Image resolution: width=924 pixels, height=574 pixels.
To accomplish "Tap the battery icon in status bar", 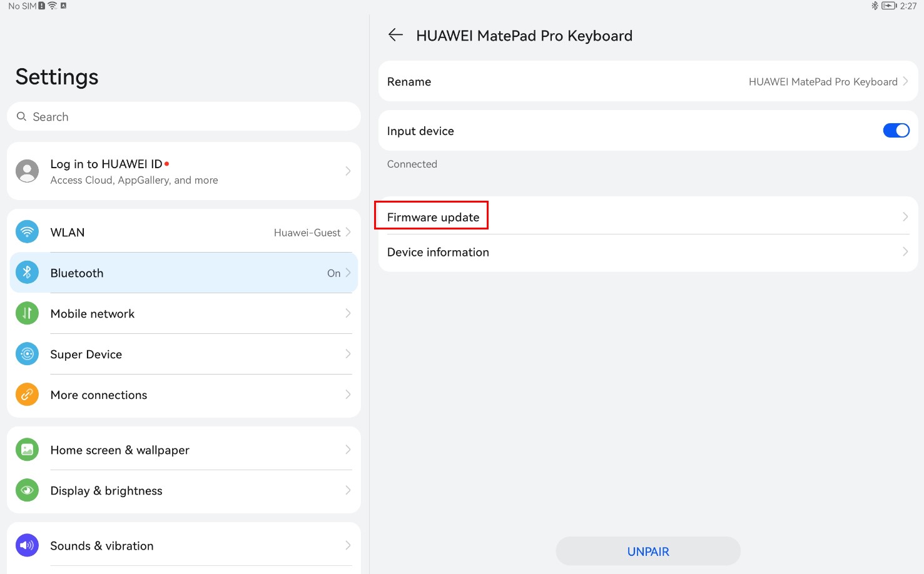I will 889,6.
